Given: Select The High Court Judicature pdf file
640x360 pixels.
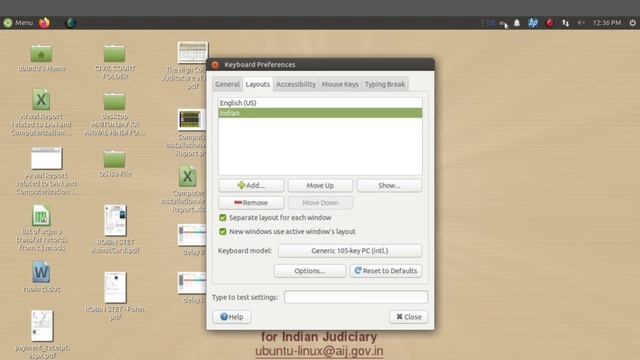Looking at the screenshot, I should [192, 65].
